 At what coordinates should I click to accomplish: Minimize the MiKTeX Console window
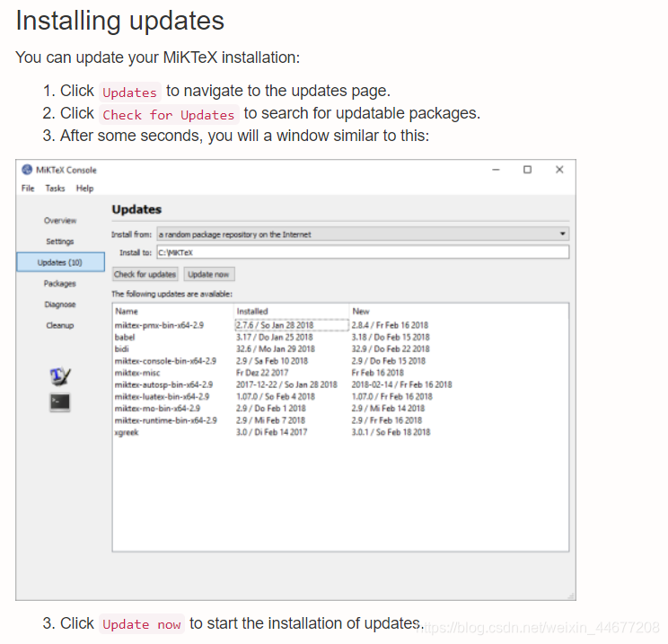[x=496, y=170]
